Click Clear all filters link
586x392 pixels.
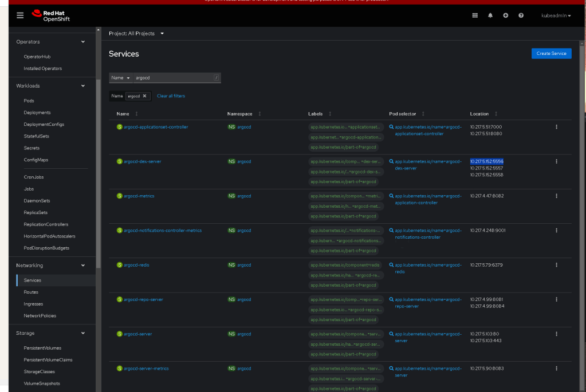point(171,96)
